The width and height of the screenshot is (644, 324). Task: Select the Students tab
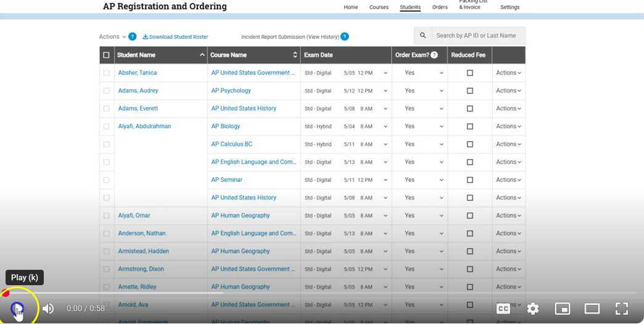410,7
